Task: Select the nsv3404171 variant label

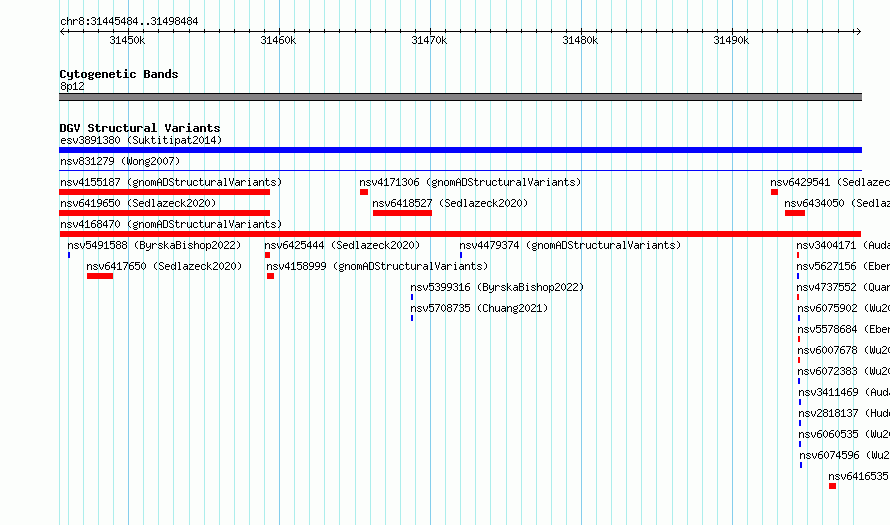Action: coord(843,245)
